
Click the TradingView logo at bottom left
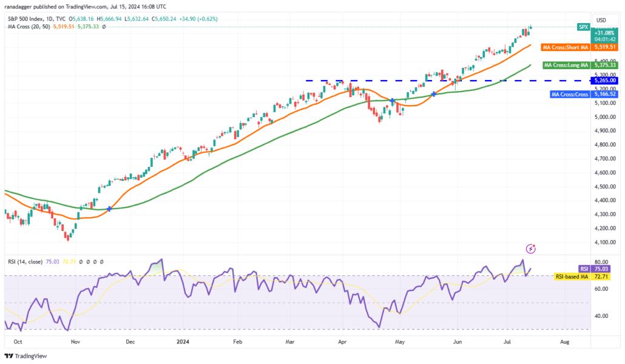click(x=26, y=356)
